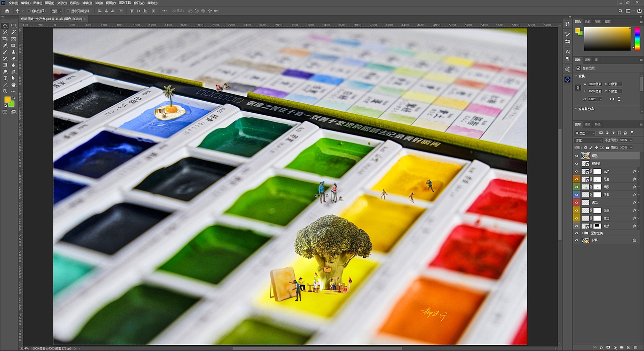Open the fill 100% dropdown arrow

631,148
